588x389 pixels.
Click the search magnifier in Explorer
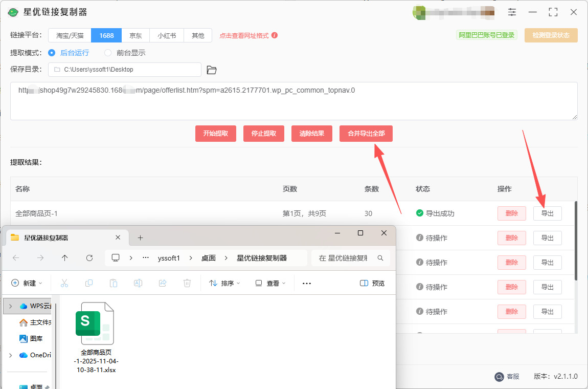point(380,258)
